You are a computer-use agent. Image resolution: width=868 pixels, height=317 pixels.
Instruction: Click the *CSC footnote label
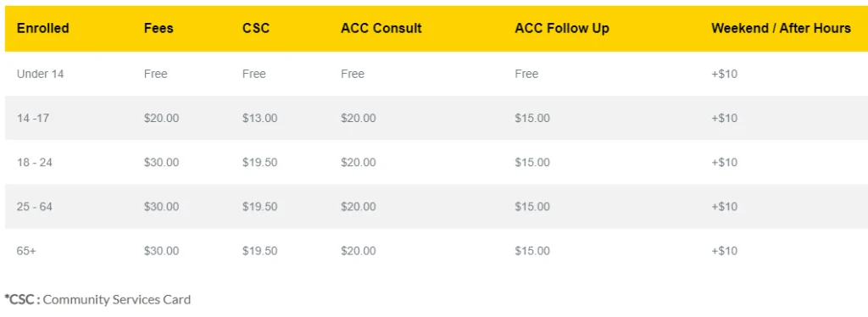pos(22,299)
